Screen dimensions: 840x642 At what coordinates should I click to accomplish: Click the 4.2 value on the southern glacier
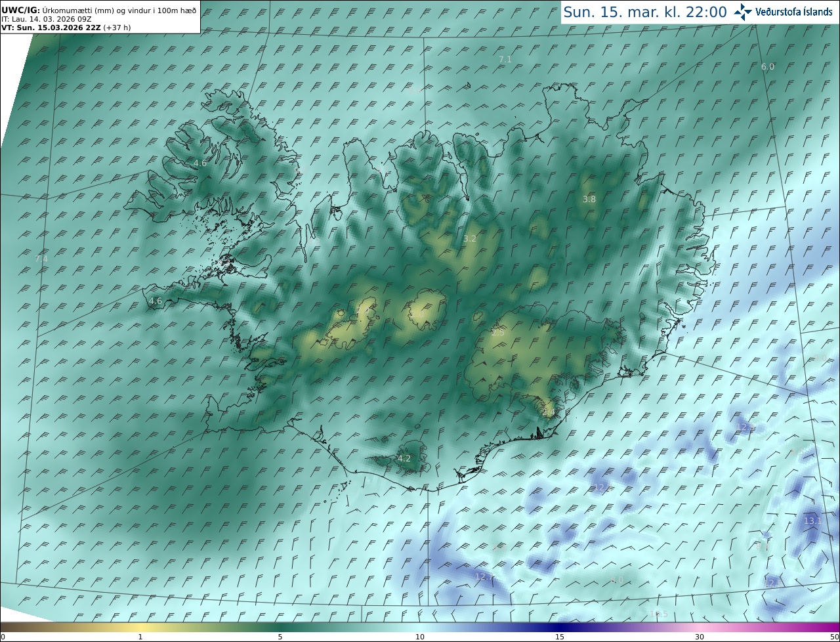coord(404,458)
